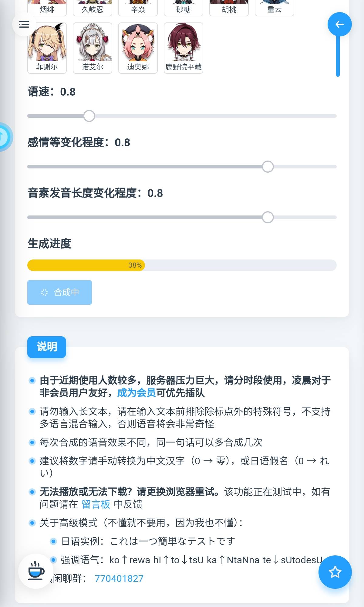
Task: Select the 诺艾尔 character avatar
Action: [93, 48]
